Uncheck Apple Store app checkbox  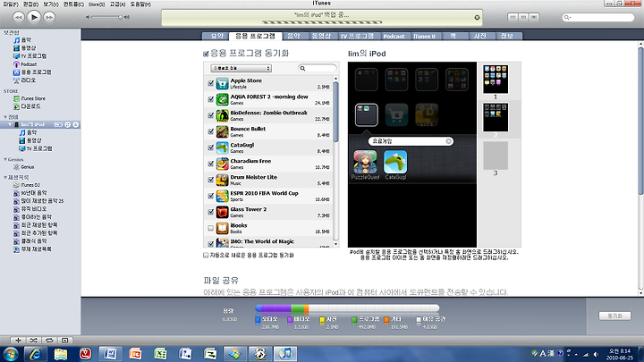point(211,83)
